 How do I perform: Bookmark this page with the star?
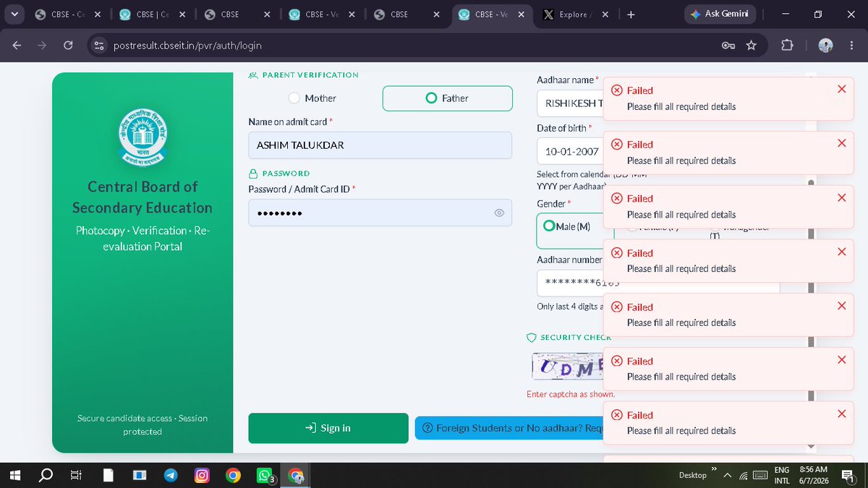(752, 46)
